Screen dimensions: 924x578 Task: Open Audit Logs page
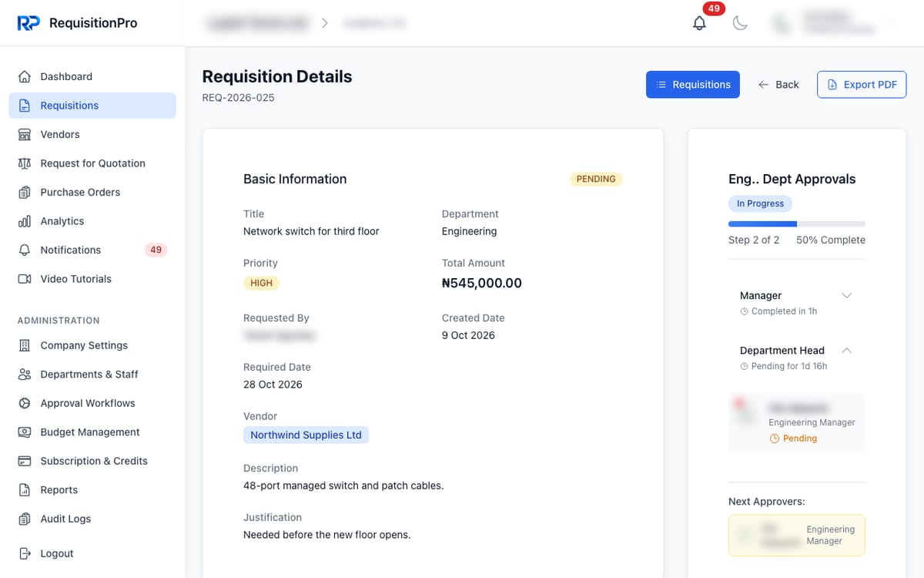tap(92, 519)
